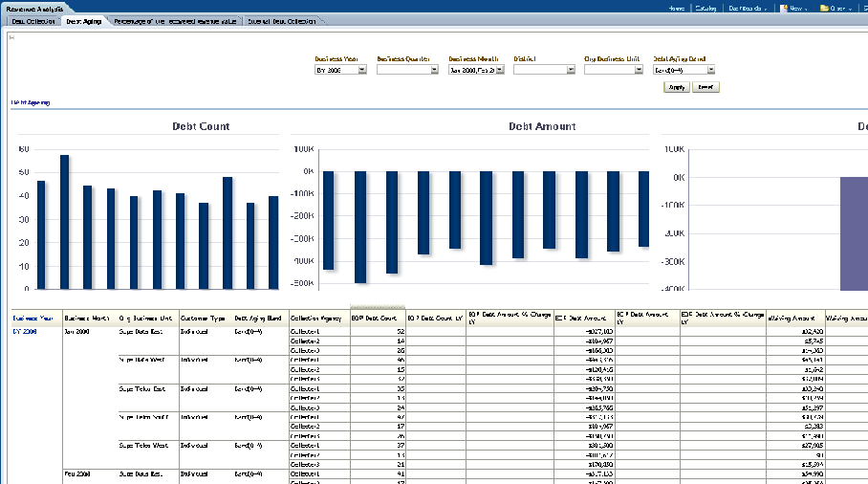Click the BOP Debt Count column header
The height and width of the screenshot is (484, 868).
374,319
